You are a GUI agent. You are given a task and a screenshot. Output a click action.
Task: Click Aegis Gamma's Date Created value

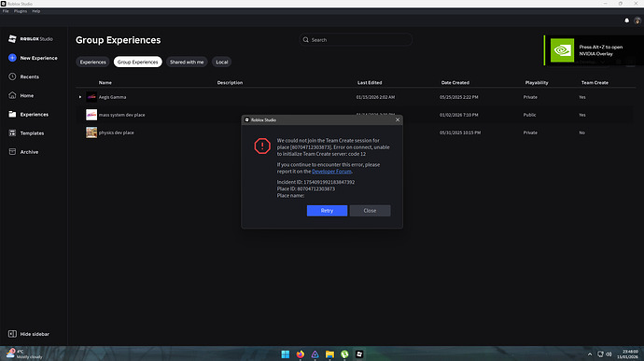point(459,97)
